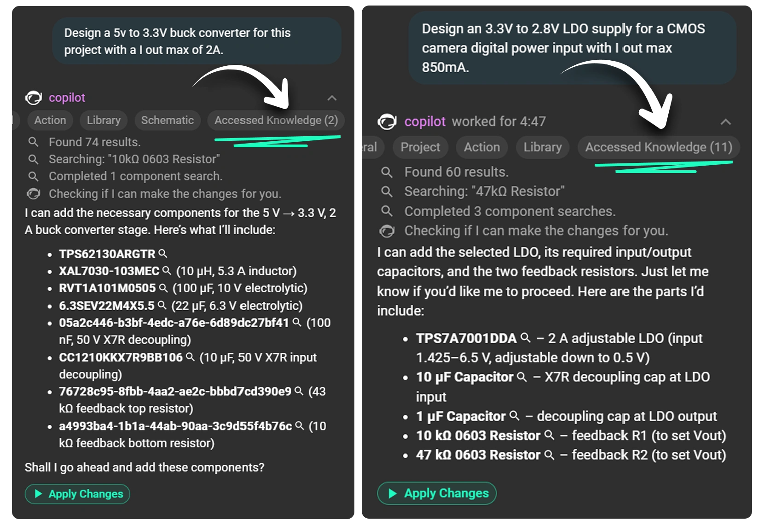This screenshot has width=764, height=532.
Task: Click search icon next to TPS7A7001DDA
Action: click(x=525, y=338)
